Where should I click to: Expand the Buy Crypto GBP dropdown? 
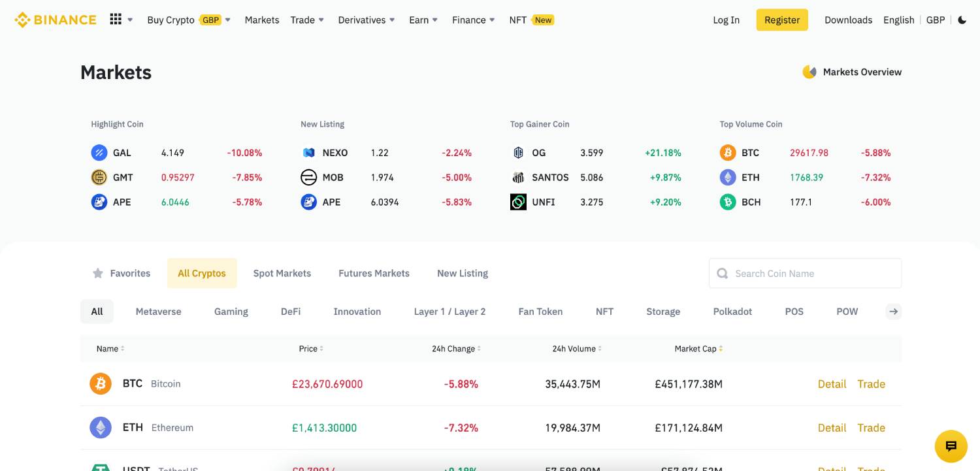(x=189, y=20)
